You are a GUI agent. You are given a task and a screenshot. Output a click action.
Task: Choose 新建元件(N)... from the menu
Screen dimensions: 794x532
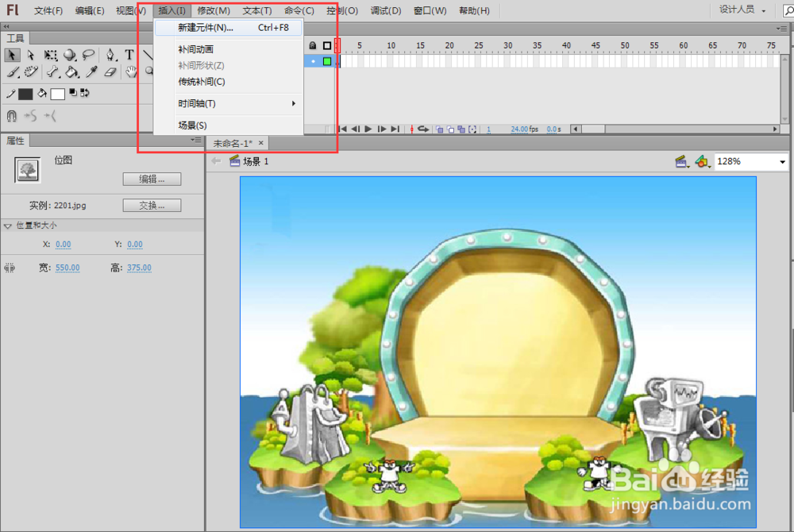(229, 28)
